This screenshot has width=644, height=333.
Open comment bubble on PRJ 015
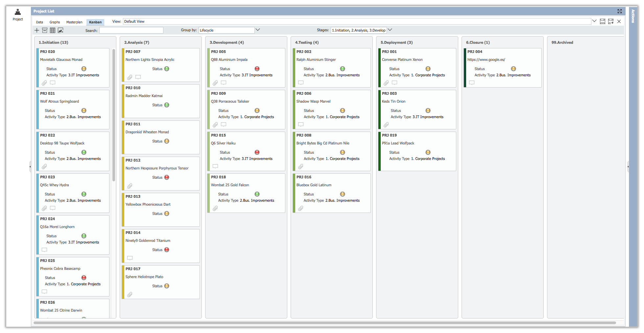215,166
